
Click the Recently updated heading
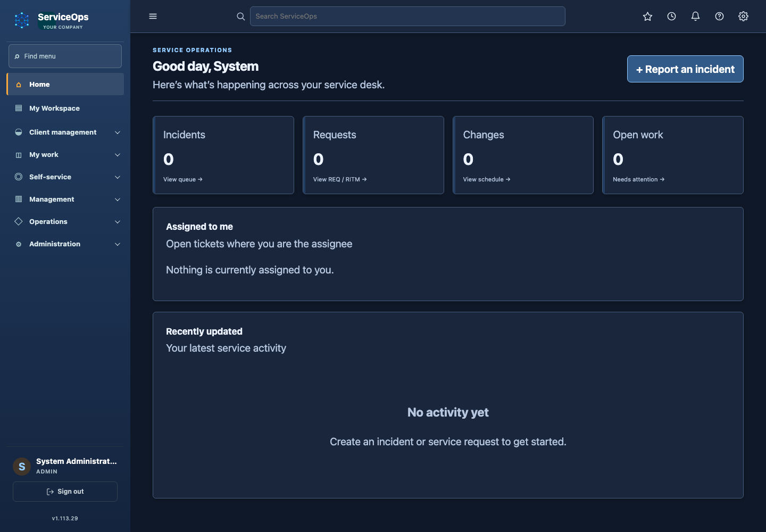tap(204, 331)
